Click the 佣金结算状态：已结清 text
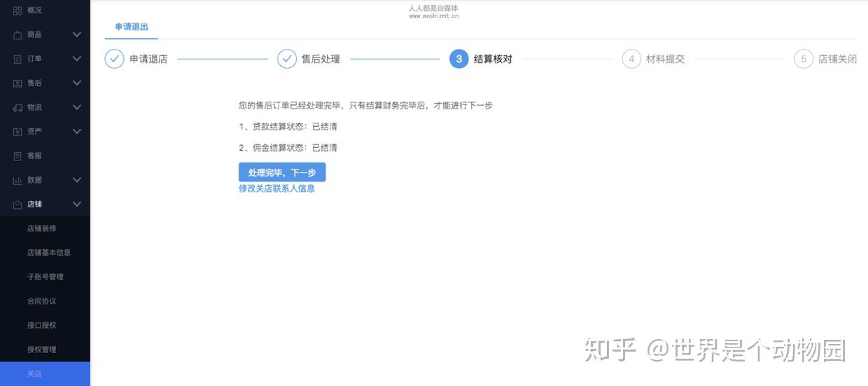 pos(288,148)
